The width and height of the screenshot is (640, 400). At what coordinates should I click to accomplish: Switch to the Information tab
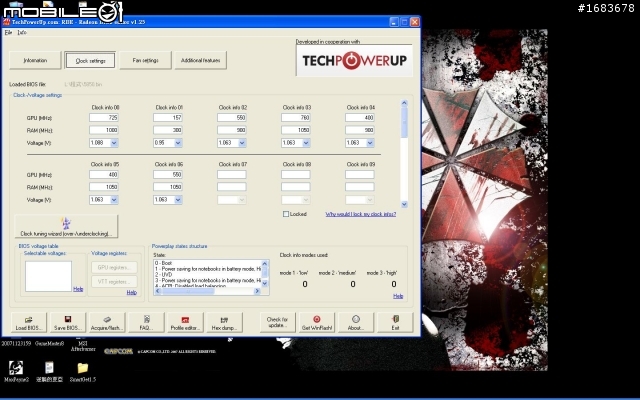35,60
